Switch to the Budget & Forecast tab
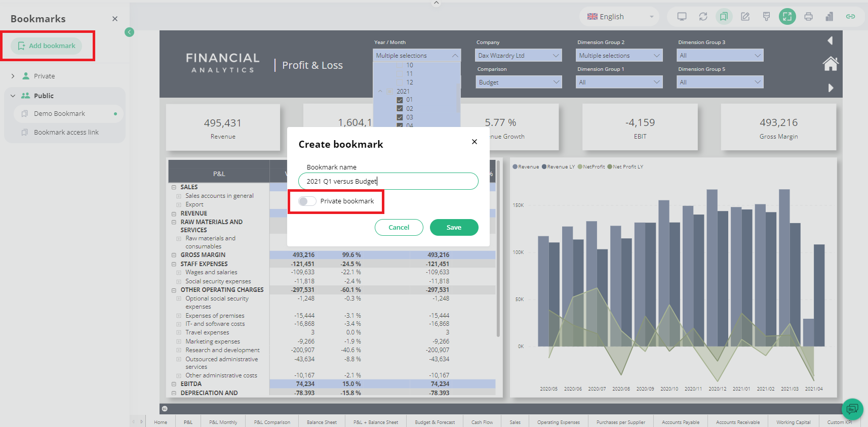This screenshot has width=868, height=427. [x=435, y=422]
